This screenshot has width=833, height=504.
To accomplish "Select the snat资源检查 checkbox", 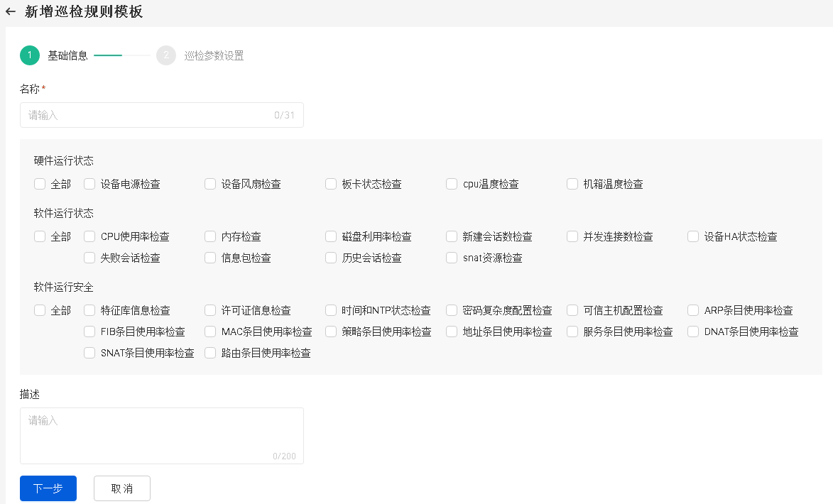I will point(452,258).
